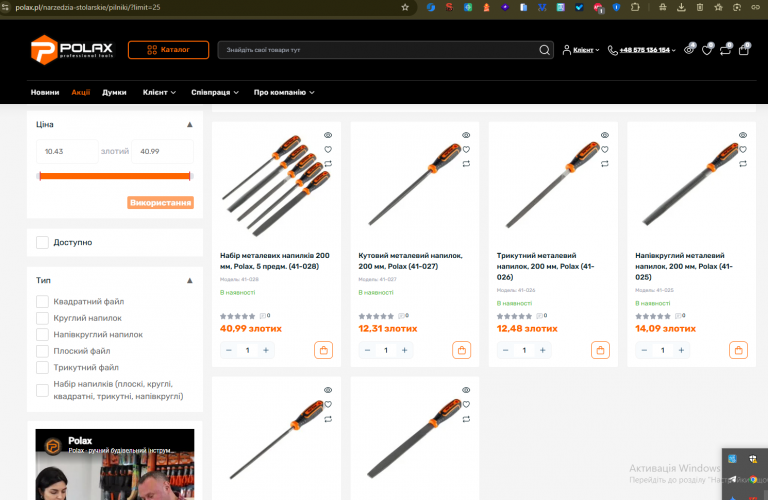Click the orange price range slider
This screenshot has height=500, width=768.
coord(115,176)
